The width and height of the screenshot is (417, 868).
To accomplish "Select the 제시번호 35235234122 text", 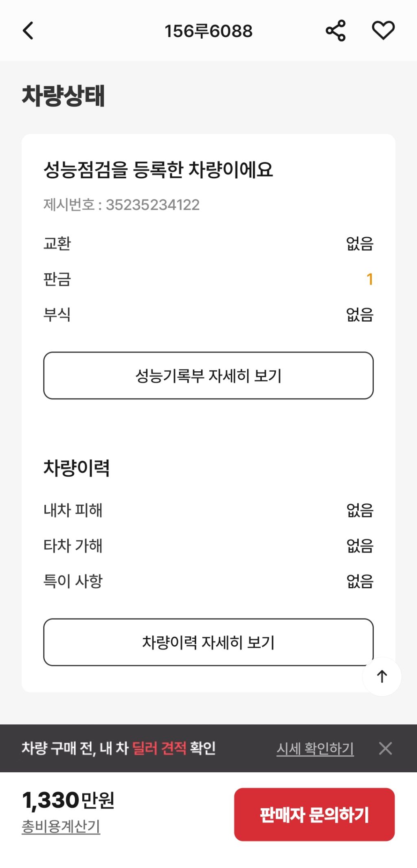I will pos(121,204).
